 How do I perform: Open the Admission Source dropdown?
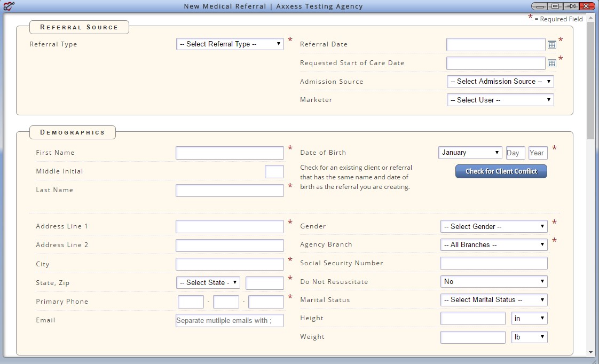500,81
